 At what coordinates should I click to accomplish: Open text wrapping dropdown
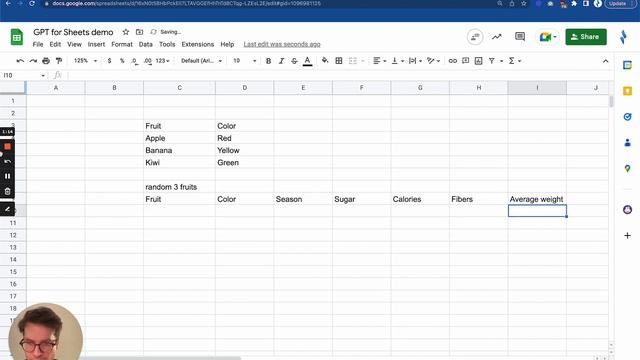415,61
